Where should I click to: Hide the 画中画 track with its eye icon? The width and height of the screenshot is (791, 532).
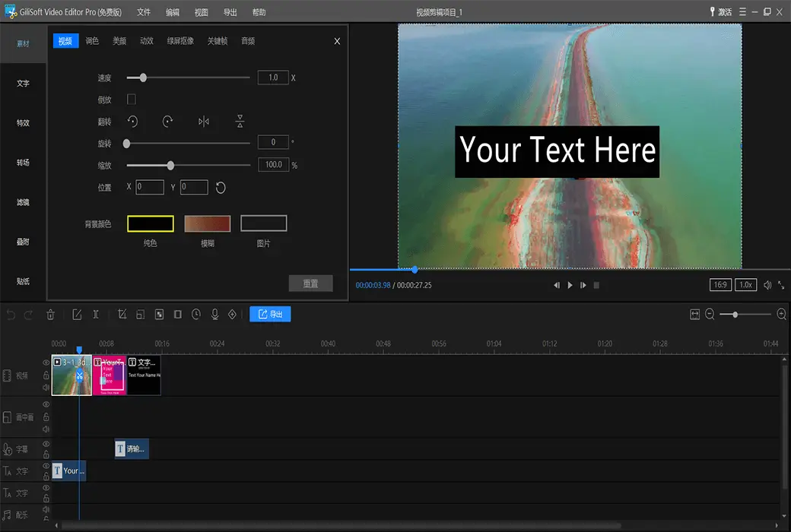(x=46, y=404)
